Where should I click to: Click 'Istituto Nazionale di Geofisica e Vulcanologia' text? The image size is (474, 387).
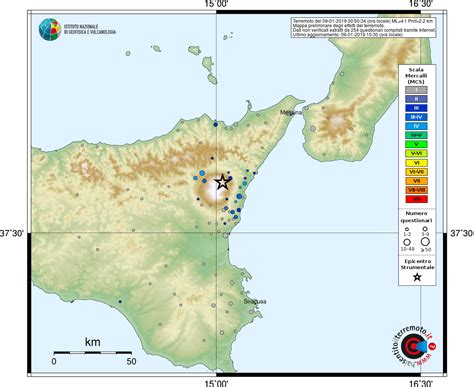[x=90, y=29]
